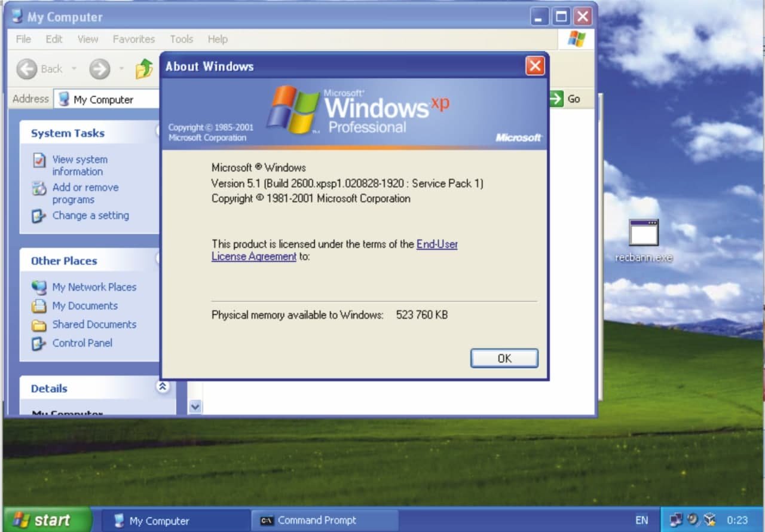This screenshot has height=532, width=765.
Task: Click the Go green arrow icon
Action: click(556, 99)
